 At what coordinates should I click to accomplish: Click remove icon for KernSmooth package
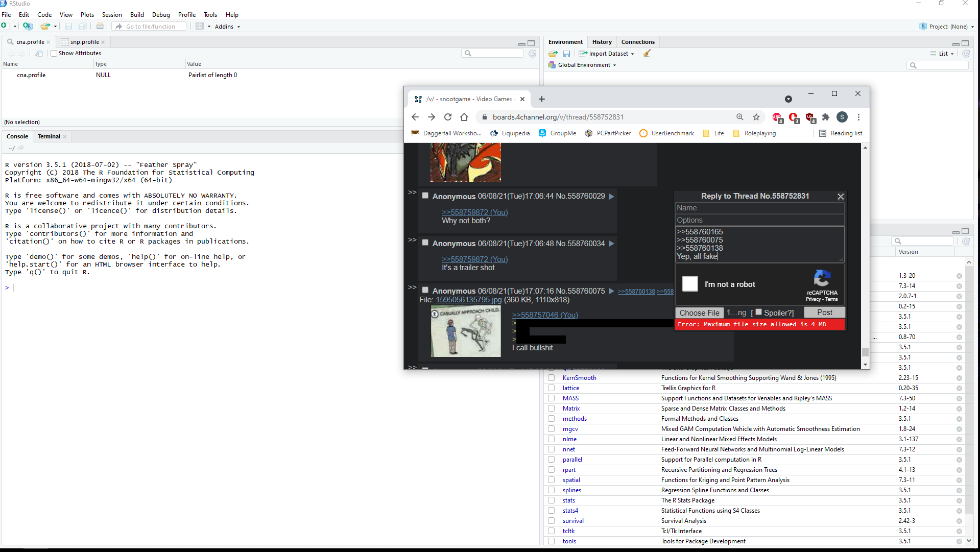[959, 378]
